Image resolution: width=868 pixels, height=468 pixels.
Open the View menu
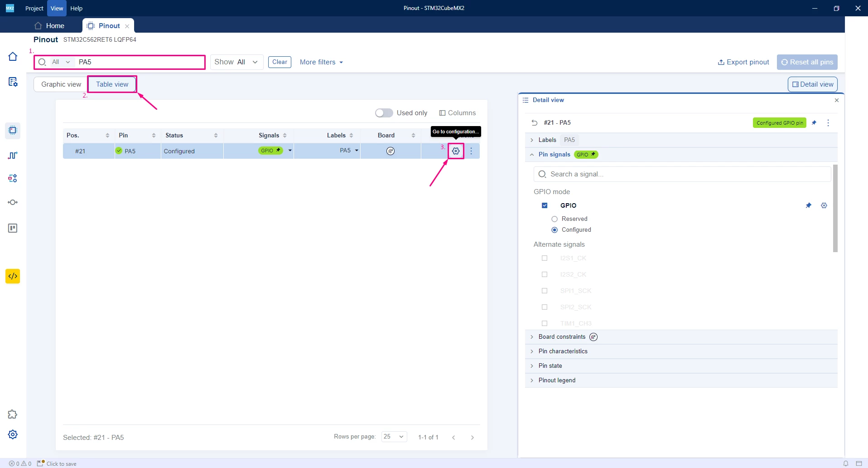click(x=57, y=8)
